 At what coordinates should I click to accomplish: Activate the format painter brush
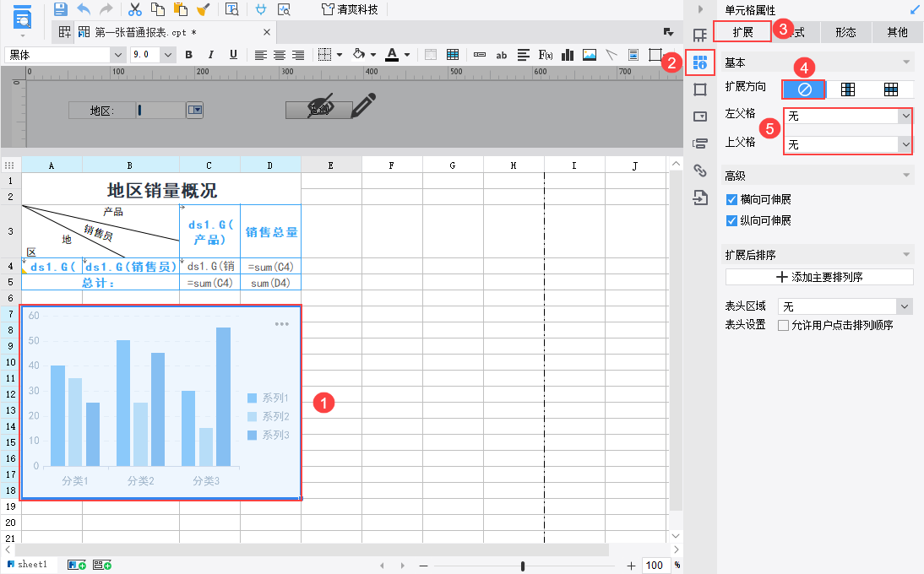pyautogui.click(x=203, y=8)
